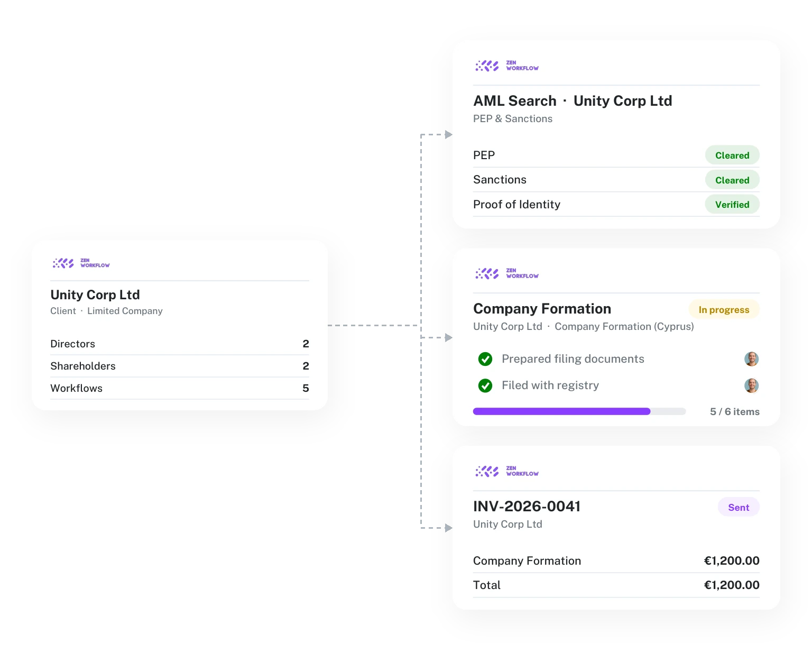This screenshot has height=653, width=812.
Task: Click the Company Formation progress bar
Action: click(x=579, y=411)
